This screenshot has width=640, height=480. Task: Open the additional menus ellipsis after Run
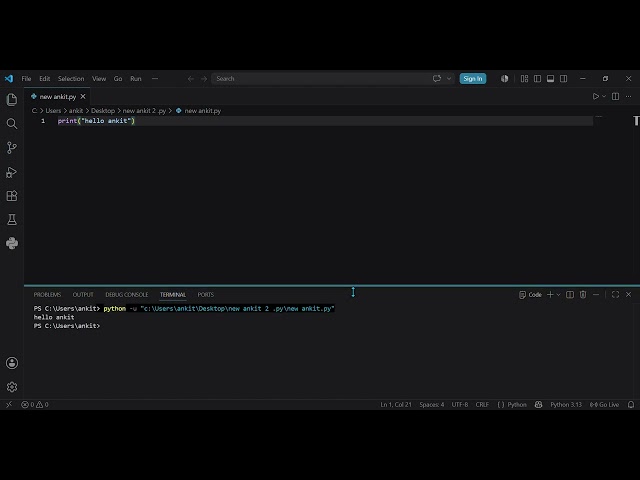tap(155, 78)
